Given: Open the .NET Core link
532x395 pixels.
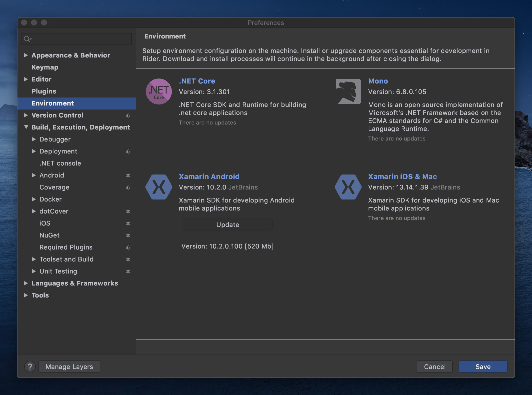Looking at the screenshot, I should pos(197,81).
